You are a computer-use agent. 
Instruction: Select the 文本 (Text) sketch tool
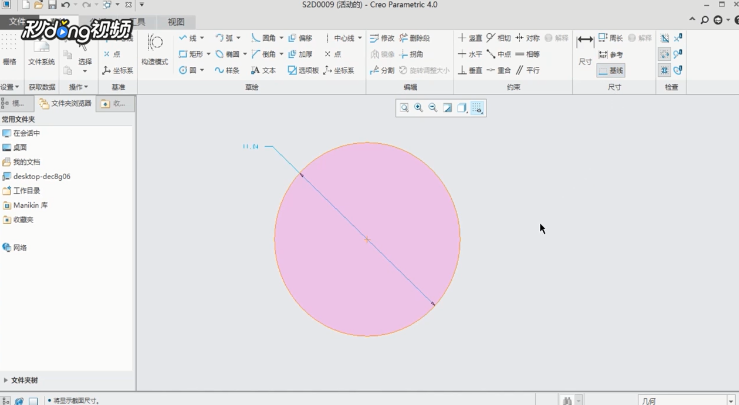click(263, 70)
